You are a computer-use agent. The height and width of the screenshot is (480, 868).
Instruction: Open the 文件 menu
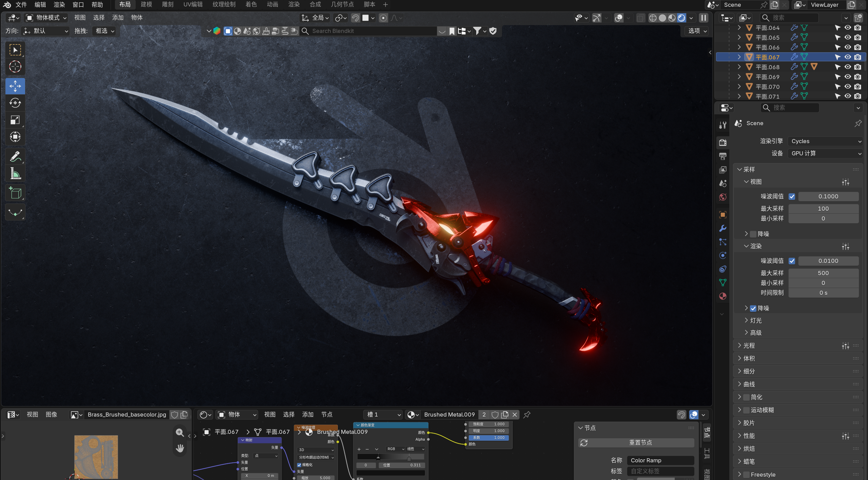point(21,4)
